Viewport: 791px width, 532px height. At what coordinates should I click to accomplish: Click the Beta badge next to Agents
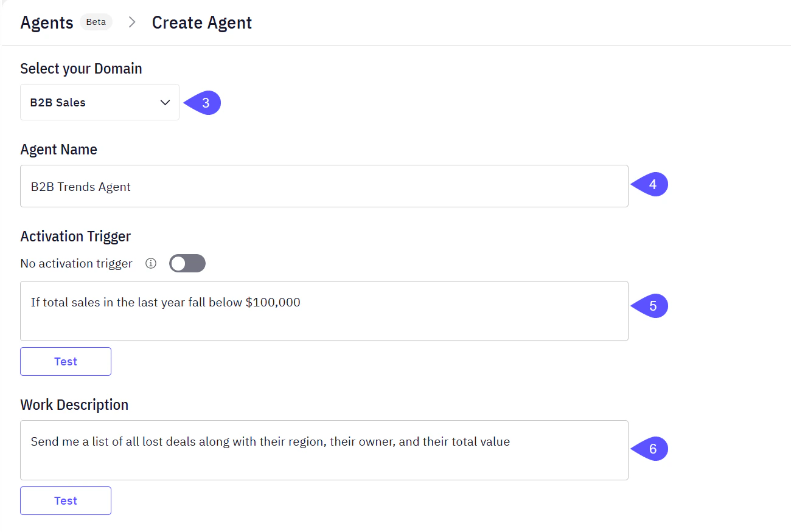point(96,21)
